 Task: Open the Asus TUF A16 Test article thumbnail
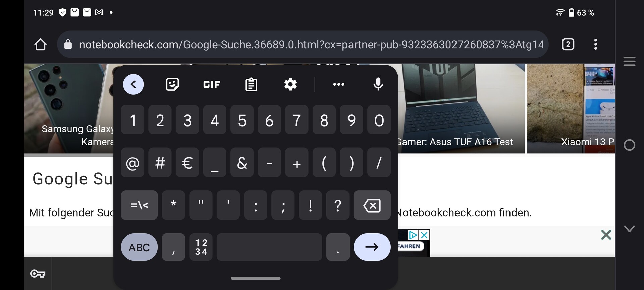pyautogui.click(x=461, y=109)
